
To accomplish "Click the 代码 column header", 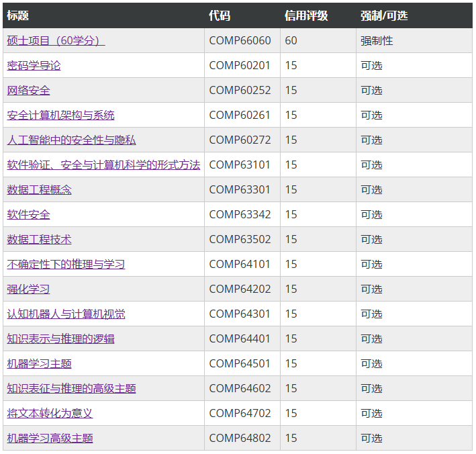I will coord(220,15).
